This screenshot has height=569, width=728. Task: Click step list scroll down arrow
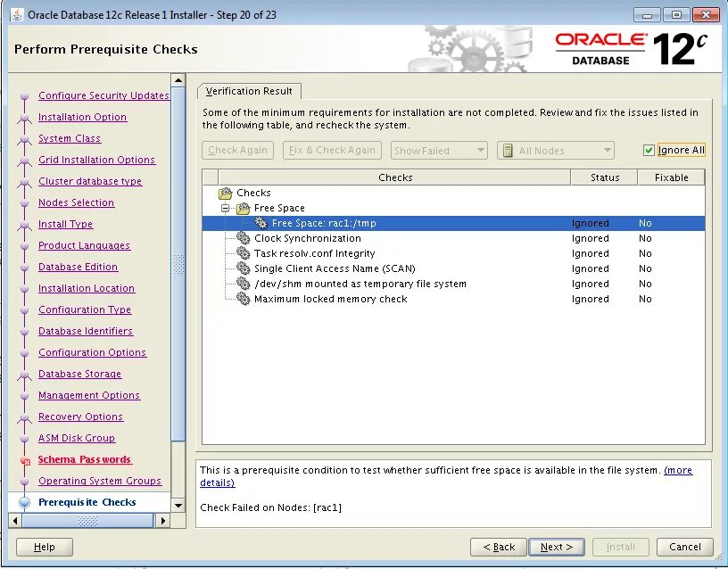pyautogui.click(x=178, y=506)
